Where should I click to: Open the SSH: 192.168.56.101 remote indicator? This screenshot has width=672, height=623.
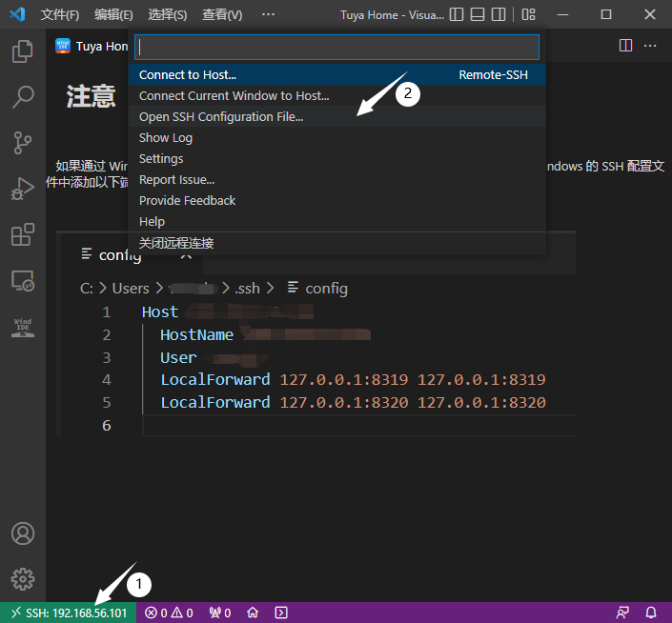click(69, 613)
